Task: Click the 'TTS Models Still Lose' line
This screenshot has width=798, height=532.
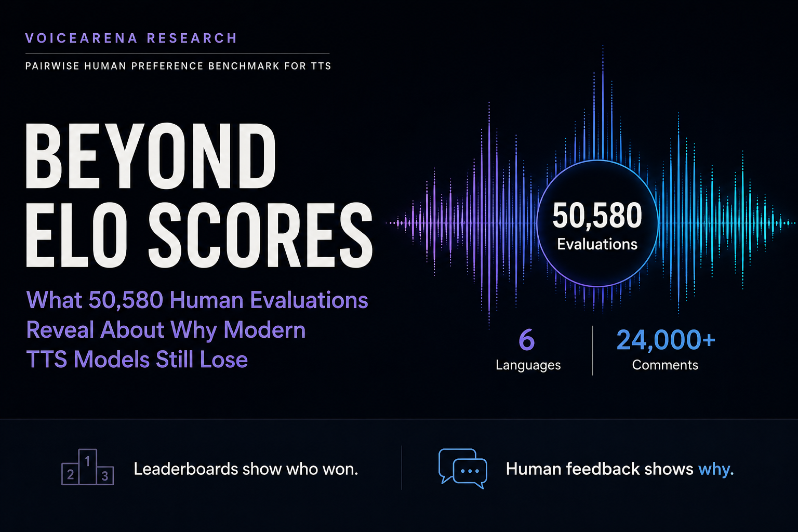Action: tap(137, 360)
